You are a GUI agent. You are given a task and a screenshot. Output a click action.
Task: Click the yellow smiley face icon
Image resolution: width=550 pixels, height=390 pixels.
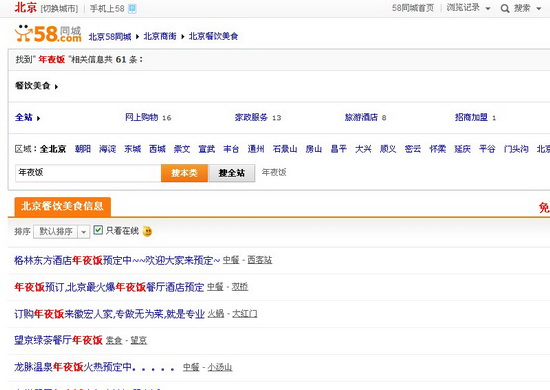[147, 231]
